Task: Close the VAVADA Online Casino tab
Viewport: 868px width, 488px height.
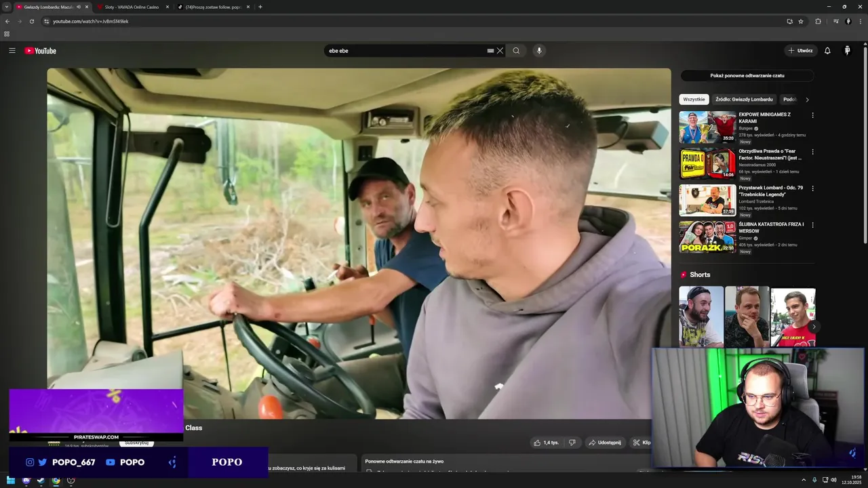Action: tap(167, 7)
